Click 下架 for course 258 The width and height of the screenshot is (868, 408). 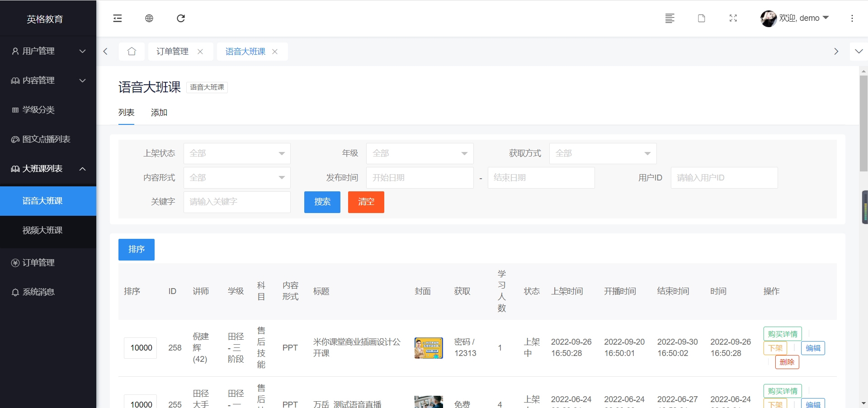[x=775, y=348]
